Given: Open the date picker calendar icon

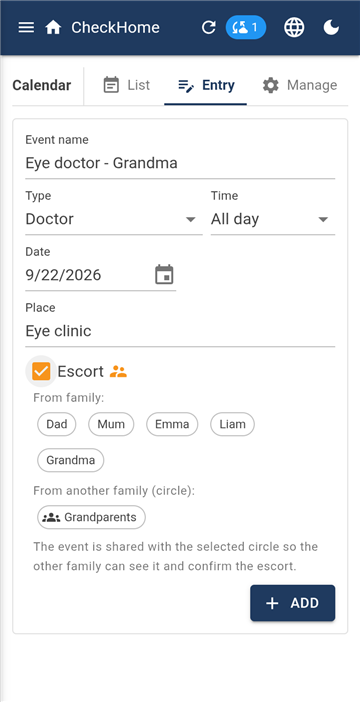Looking at the screenshot, I should [x=164, y=274].
